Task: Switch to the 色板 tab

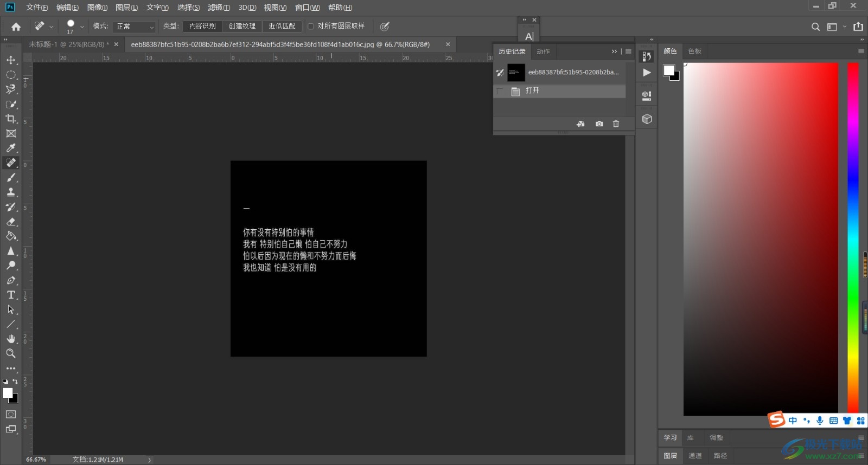Action: point(694,51)
